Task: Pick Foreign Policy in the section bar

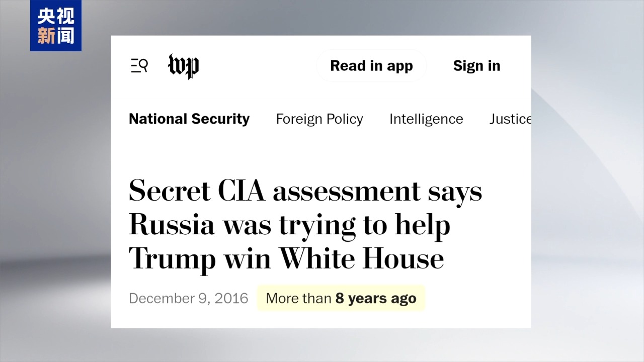Action: (x=319, y=119)
